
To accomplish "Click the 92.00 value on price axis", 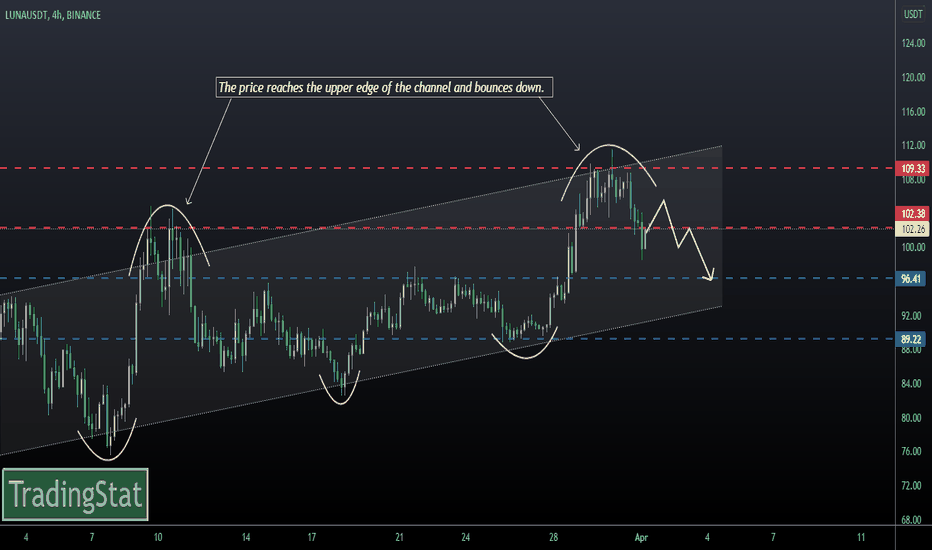I will [x=913, y=316].
